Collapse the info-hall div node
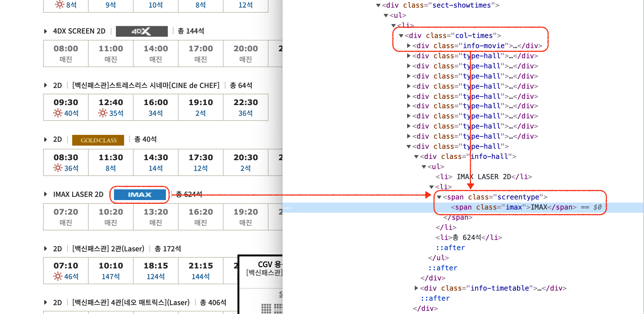Image resolution: width=644 pixels, height=314 pixels. tap(416, 157)
